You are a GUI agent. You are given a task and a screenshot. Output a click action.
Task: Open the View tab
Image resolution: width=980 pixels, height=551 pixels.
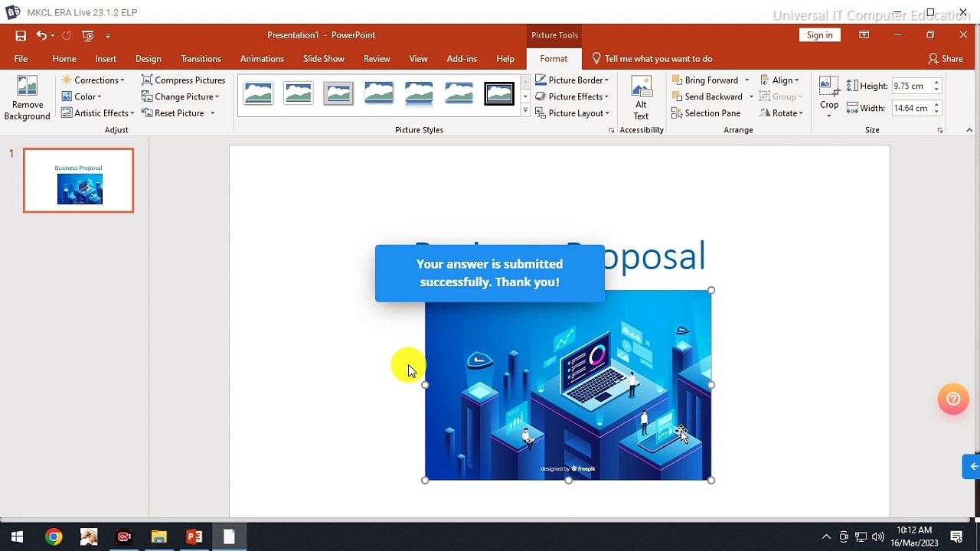419,59
